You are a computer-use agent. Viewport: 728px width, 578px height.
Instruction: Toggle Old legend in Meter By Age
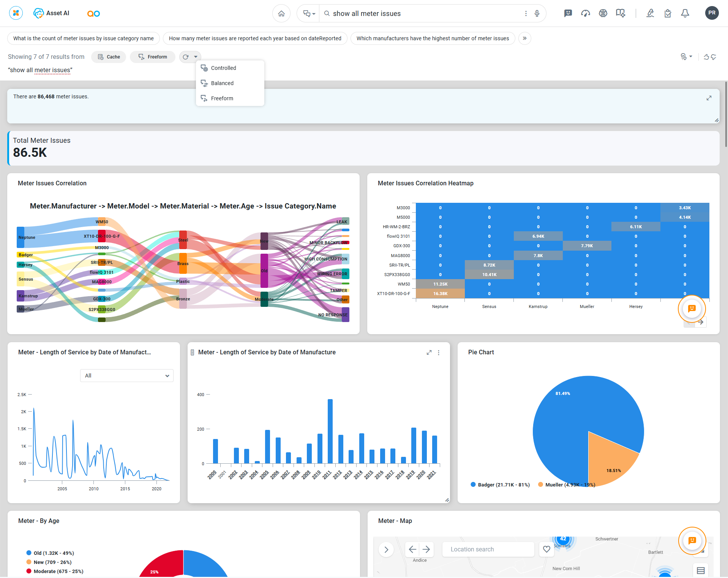[x=50, y=553]
